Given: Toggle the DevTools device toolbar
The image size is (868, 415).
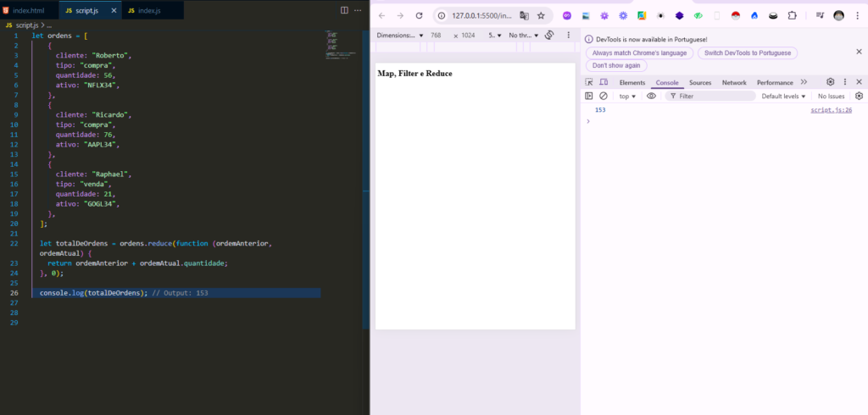Looking at the screenshot, I should tap(604, 82).
